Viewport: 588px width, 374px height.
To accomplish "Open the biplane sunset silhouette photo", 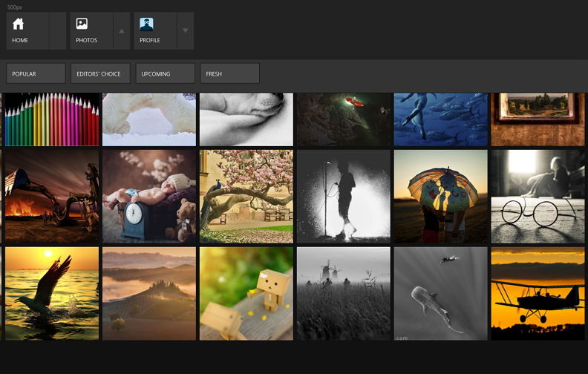I will pyautogui.click(x=538, y=293).
